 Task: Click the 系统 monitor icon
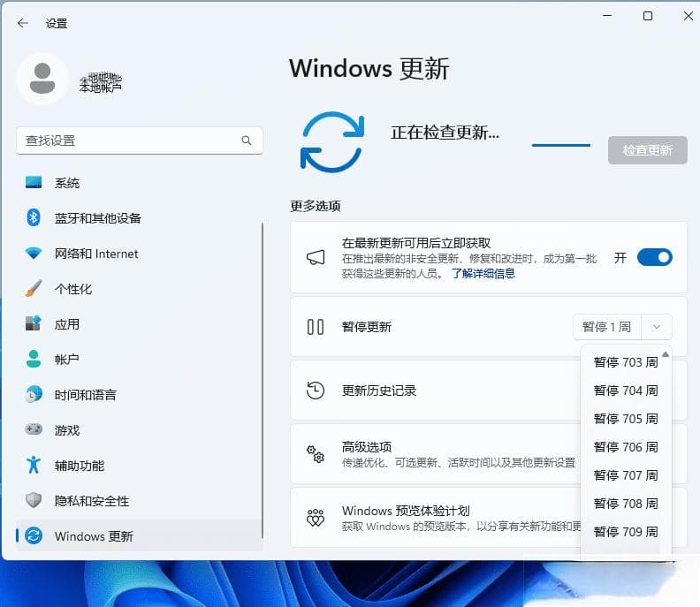tap(34, 183)
